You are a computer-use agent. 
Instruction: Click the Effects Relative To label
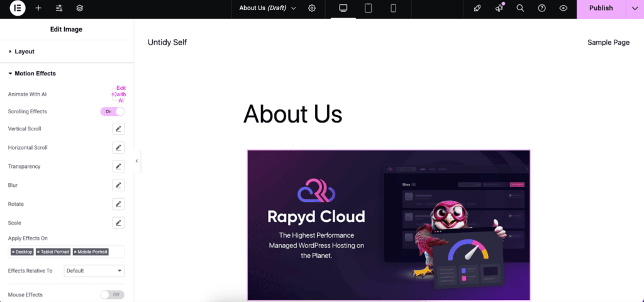(x=30, y=271)
